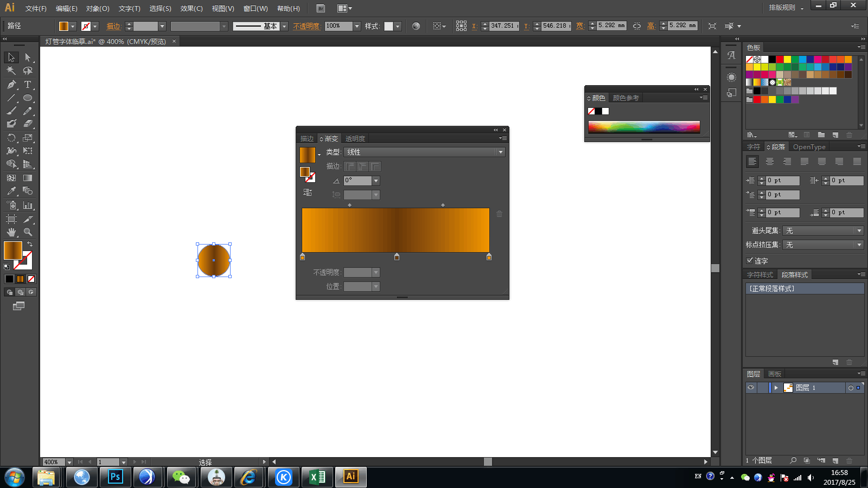Select the Shape Builder tool

tap(11, 164)
